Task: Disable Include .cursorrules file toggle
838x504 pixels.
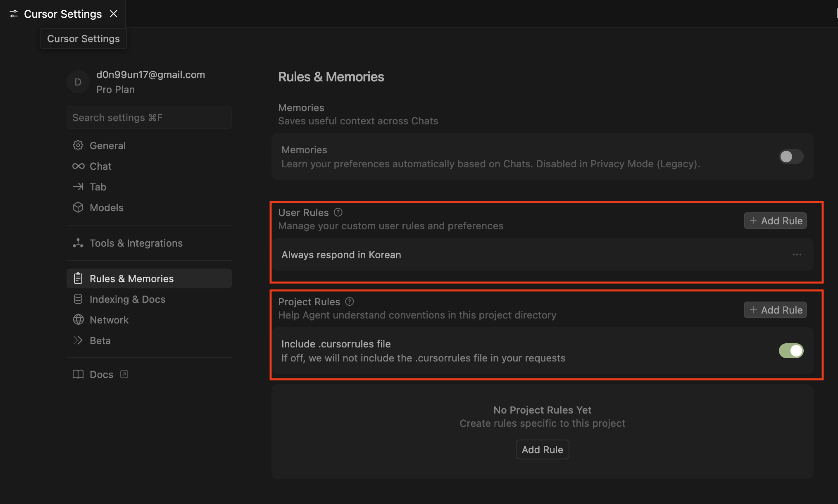Action: coord(791,351)
